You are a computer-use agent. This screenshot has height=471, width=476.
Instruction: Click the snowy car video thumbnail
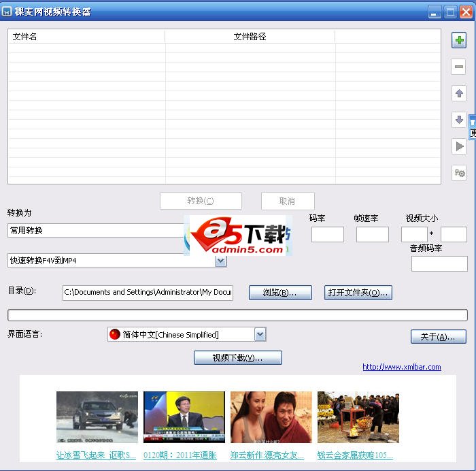(97, 417)
